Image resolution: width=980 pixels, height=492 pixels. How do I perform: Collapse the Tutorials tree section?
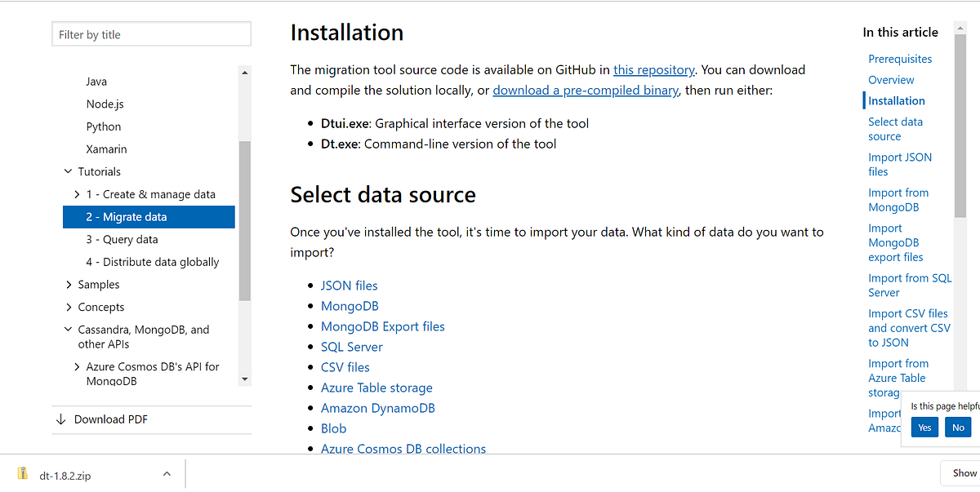click(69, 172)
